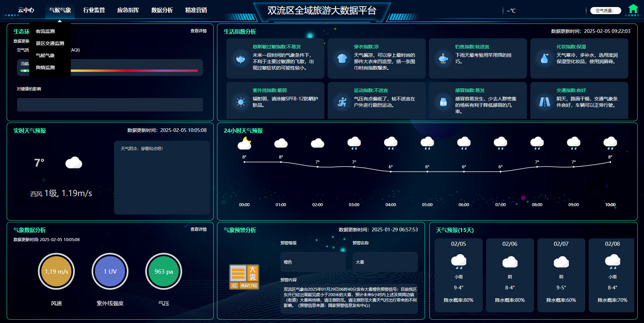Select the 02/07 forecast card
644x323 pixels.
pos(561,275)
